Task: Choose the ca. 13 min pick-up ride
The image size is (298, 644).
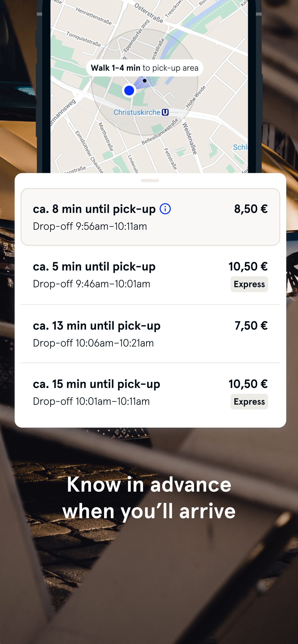Action: pyautogui.click(x=150, y=334)
